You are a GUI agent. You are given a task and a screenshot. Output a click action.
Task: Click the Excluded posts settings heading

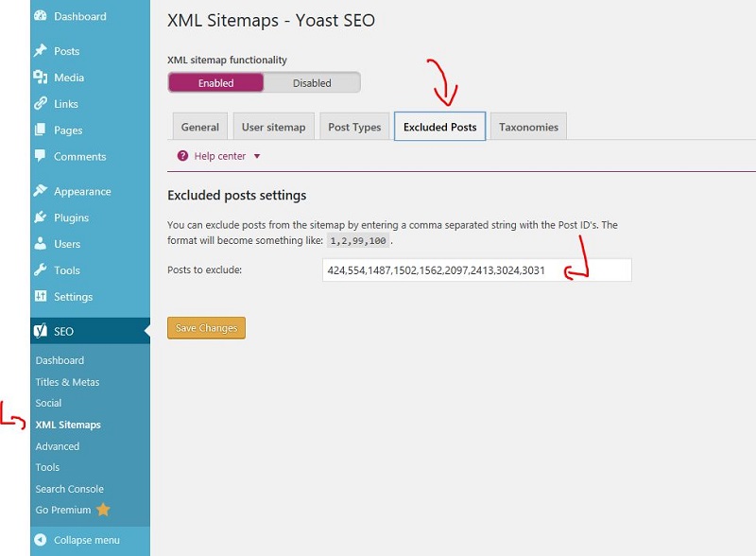point(237,195)
